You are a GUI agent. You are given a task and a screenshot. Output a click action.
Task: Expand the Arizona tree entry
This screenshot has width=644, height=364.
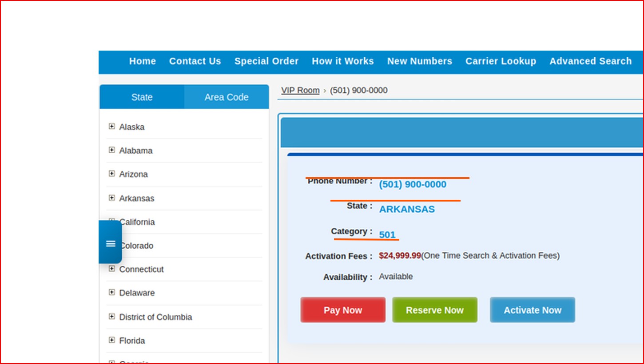click(x=111, y=174)
